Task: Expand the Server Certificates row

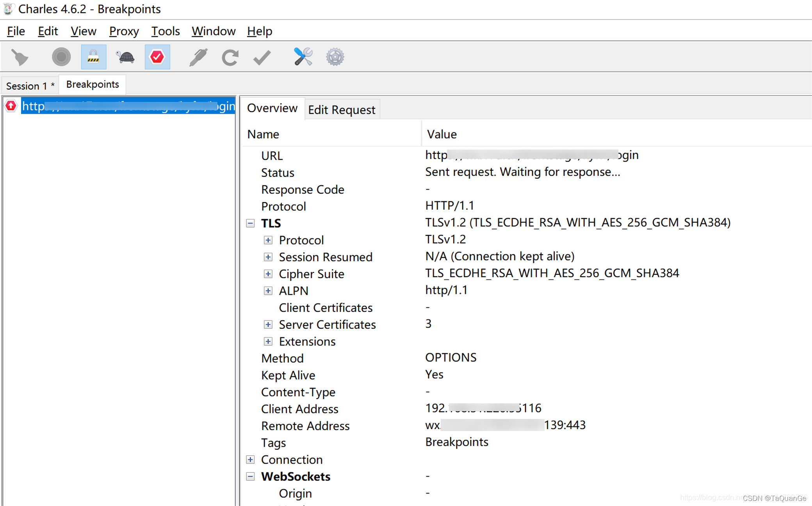Action: [268, 324]
